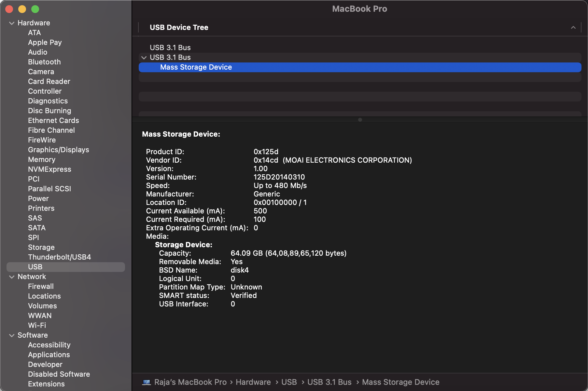Click Mass Storage Device in path bar

click(x=401, y=382)
